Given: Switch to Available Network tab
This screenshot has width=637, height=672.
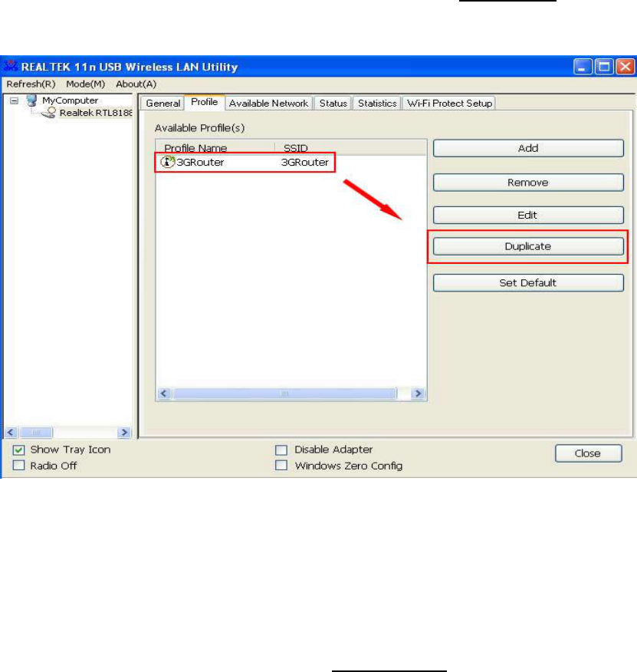Looking at the screenshot, I should [x=268, y=104].
